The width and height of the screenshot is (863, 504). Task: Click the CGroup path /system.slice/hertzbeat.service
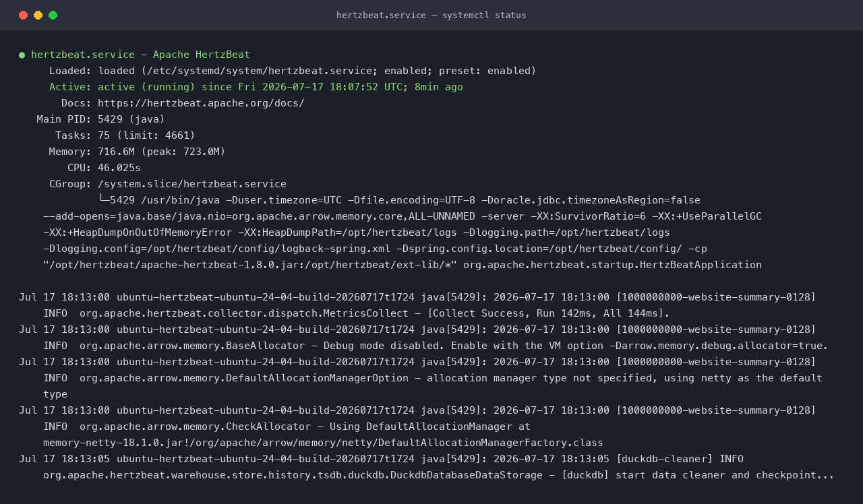click(192, 184)
